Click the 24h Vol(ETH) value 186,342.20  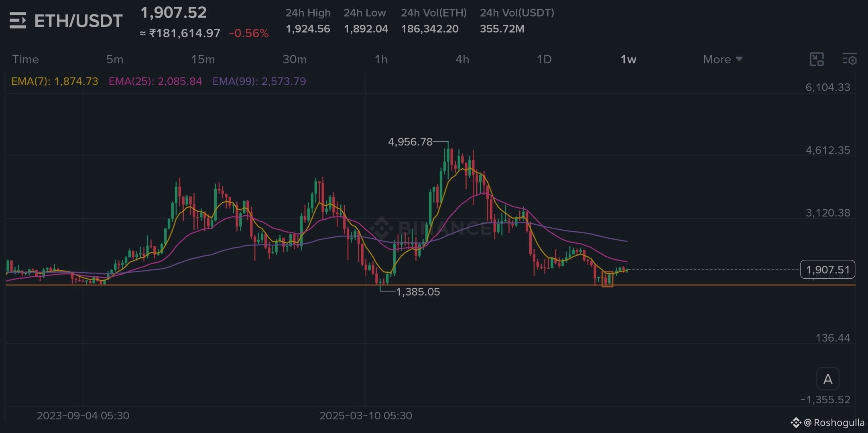(x=430, y=29)
